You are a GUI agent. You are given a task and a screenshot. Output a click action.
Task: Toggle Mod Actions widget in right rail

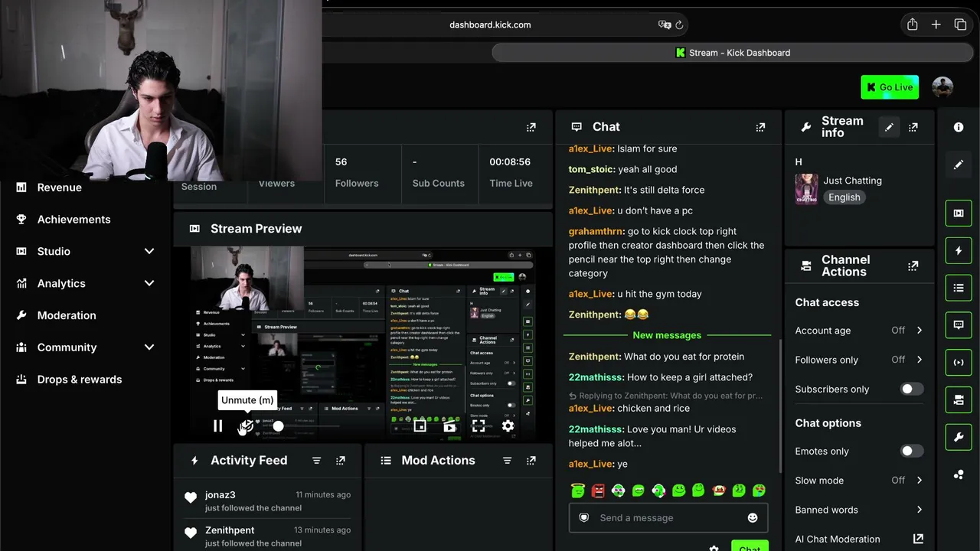tap(959, 288)
